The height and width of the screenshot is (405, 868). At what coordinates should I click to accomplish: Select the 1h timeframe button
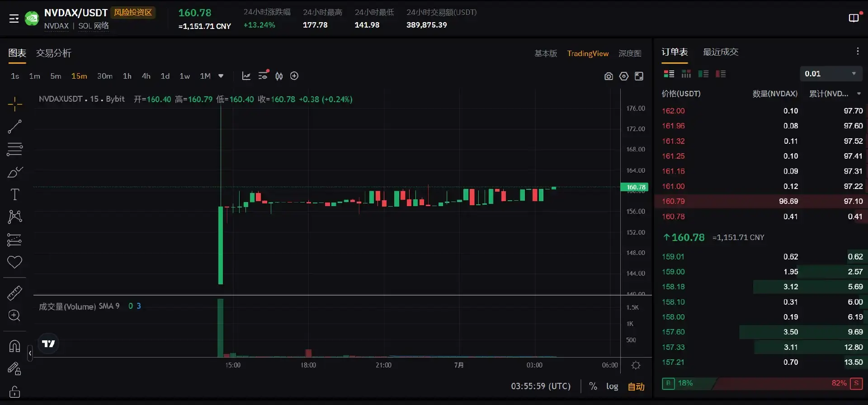(x=127, y=76)
